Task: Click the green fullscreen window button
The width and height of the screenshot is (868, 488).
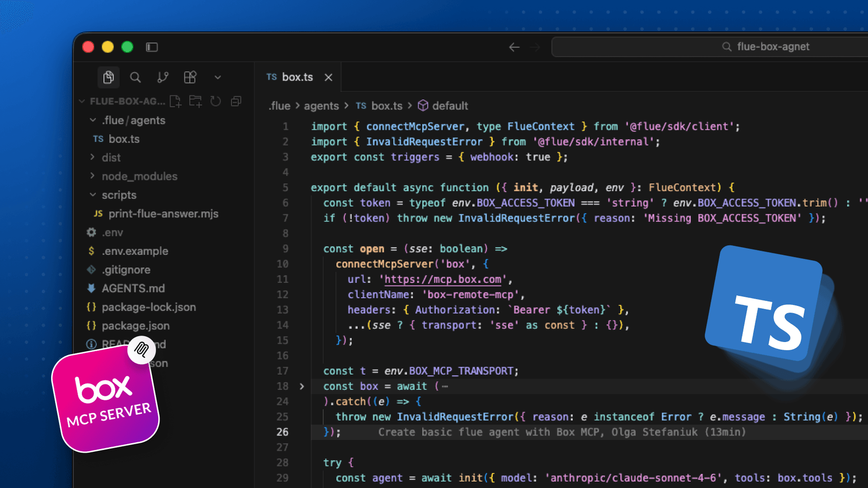Action: pyautogui.click(x=127, y=47)
